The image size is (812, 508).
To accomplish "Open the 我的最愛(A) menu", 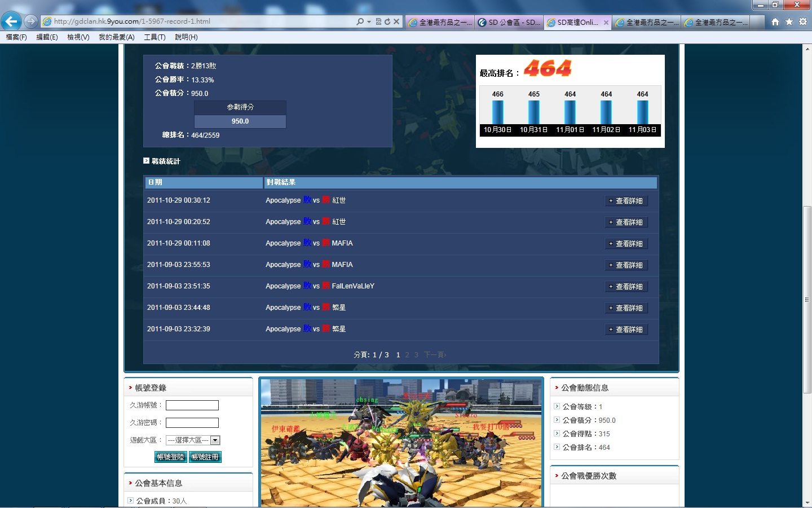I will pos(116,37).
